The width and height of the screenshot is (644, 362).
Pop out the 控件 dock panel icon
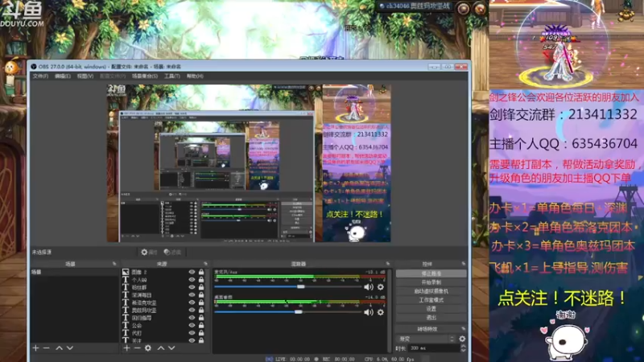[x=464, y=264]
